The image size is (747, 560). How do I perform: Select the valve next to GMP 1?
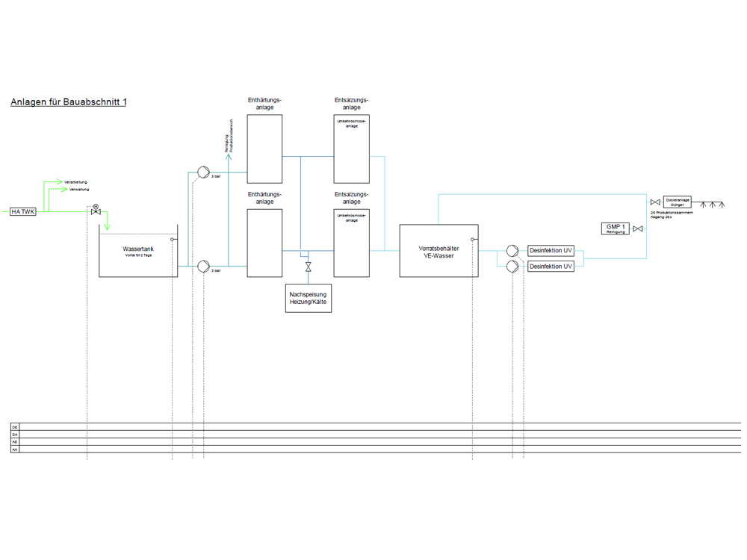click(x=638, y=229)
